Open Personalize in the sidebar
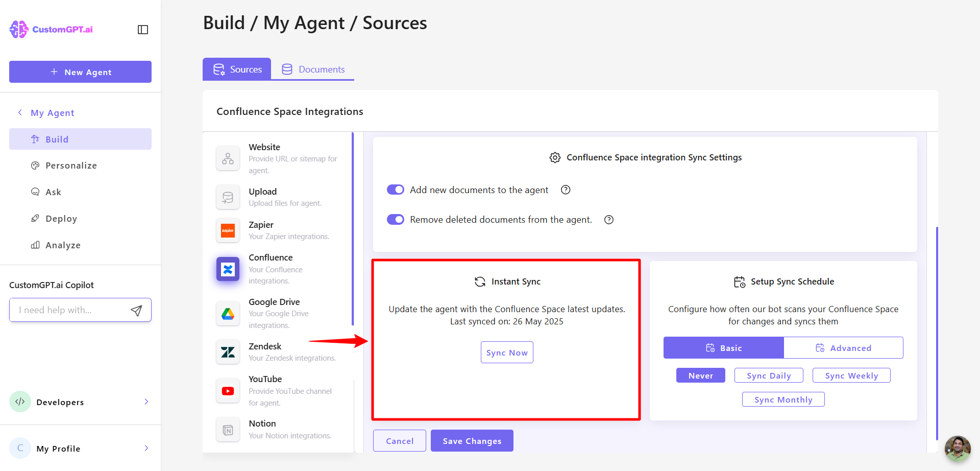 tap(80, 166)
